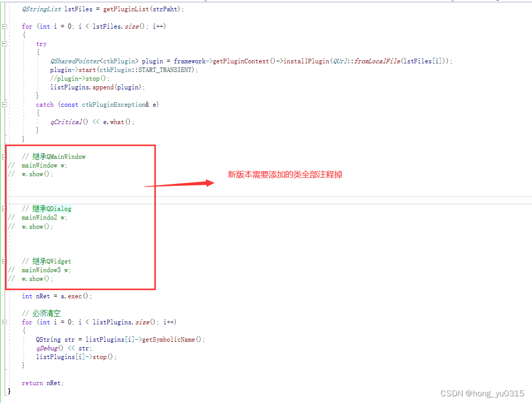Click the commented //plugin->stop() line
This screenshot has height=403, width=532.
[x=80, y=79]
